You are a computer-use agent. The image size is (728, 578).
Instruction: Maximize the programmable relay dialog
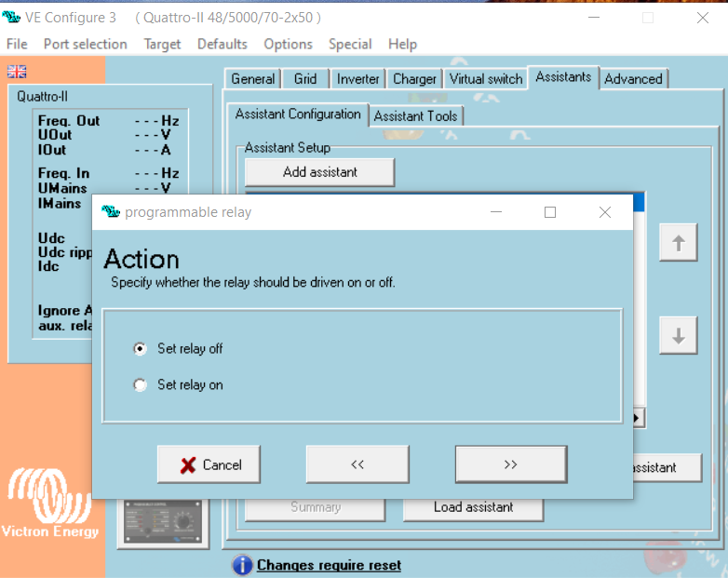(550, 212)
